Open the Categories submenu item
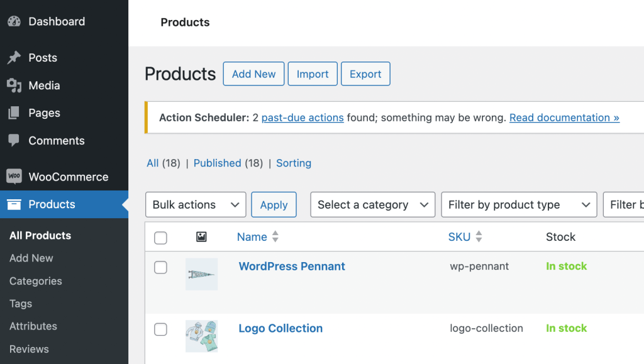 [36, 281]
